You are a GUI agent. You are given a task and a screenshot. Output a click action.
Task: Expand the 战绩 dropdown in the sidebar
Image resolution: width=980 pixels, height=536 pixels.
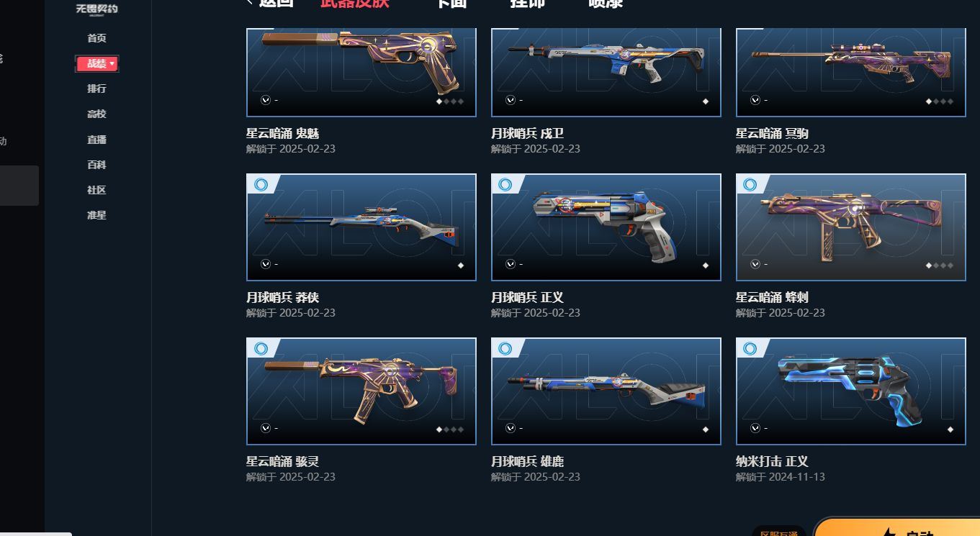[x=97, y=64]
